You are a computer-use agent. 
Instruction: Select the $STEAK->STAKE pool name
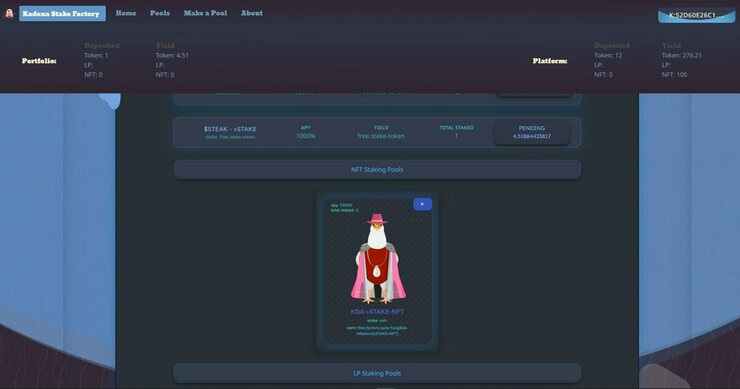coord(230,129)
